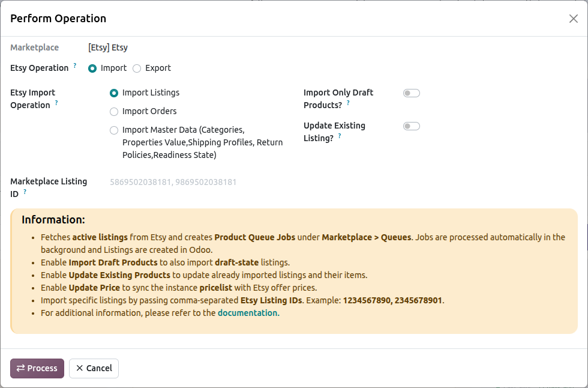Choose Import Master Data operation

click(114, 130)
